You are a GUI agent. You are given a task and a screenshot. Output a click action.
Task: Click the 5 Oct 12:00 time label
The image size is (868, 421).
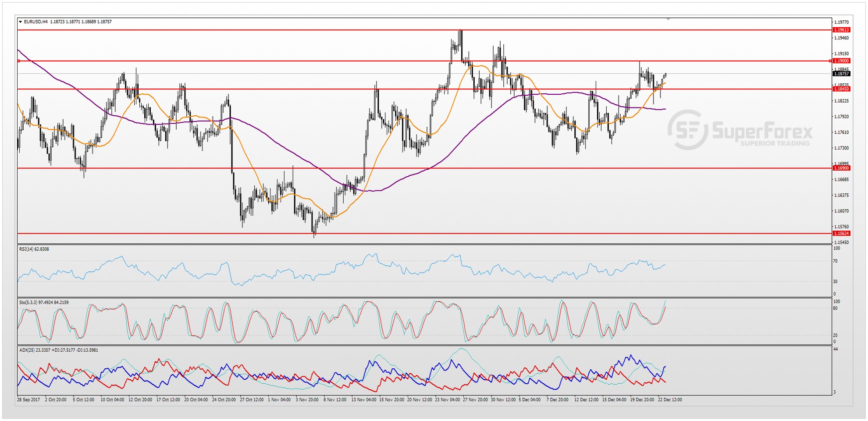tap(84, 400)
